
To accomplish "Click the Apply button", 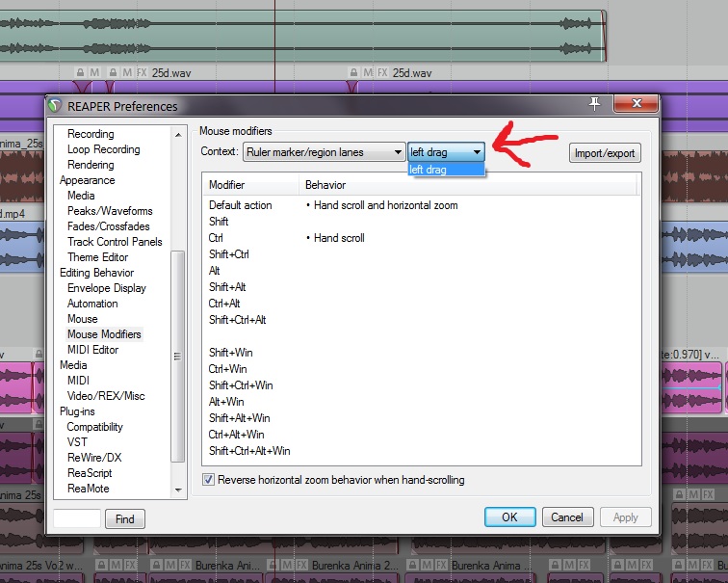I will 625,517.
